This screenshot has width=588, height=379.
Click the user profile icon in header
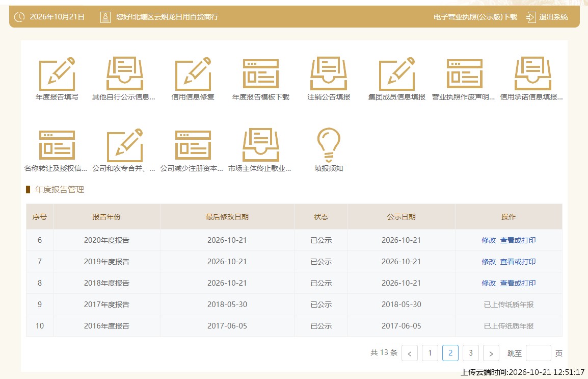105,17
